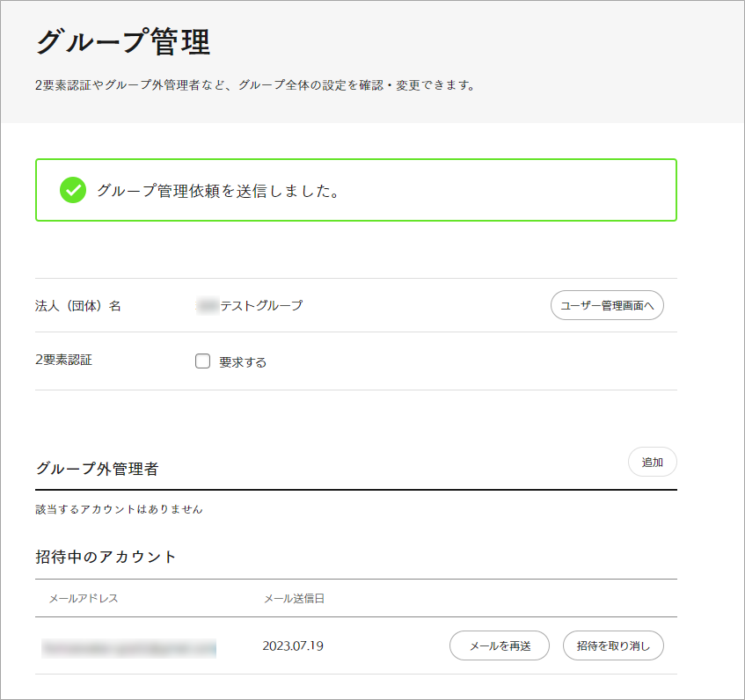Click the 法人（団体）名 row label
Viewport: 745px width, 700px height.
[x=78, y=306]
